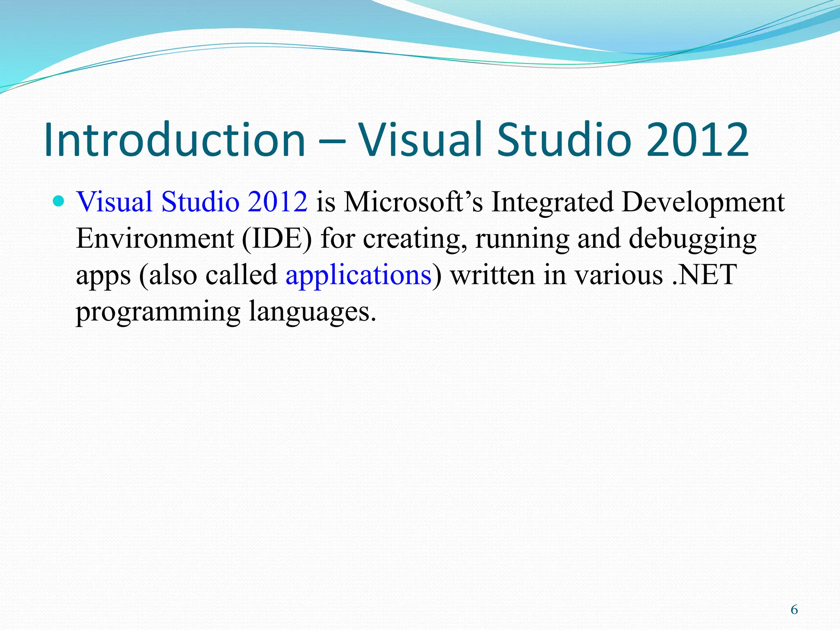Click the slide title 'Introduction – Visual Studio 2012'
840x630 pixels.
(x=396, y=139)
